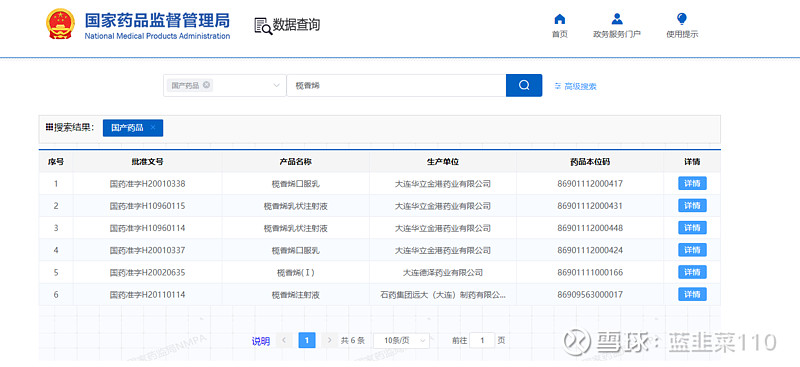This screenshot has width=800, height=367.
Task: Click the 批准文号 column header
Action: pyautogui.click(x=147, y=162)
